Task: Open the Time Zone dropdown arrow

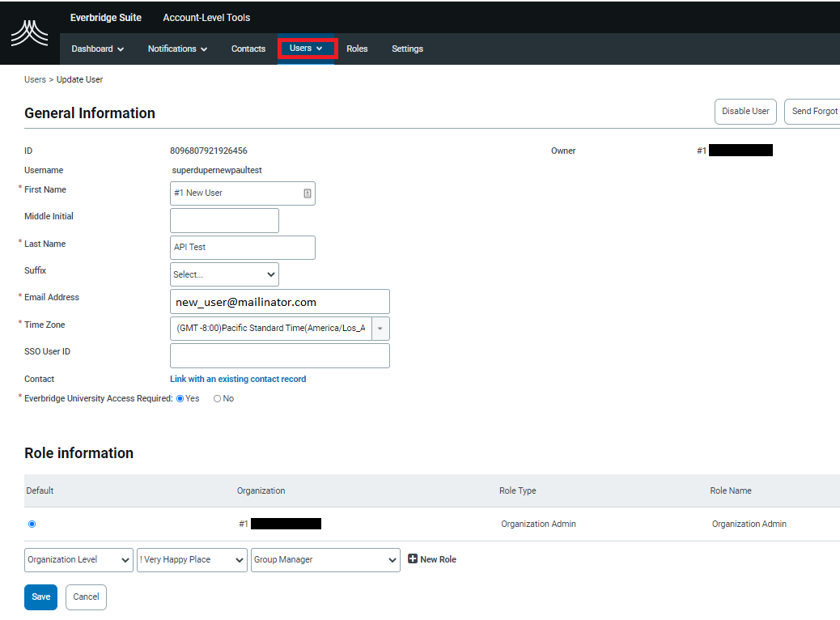Action: click(380, 329)
